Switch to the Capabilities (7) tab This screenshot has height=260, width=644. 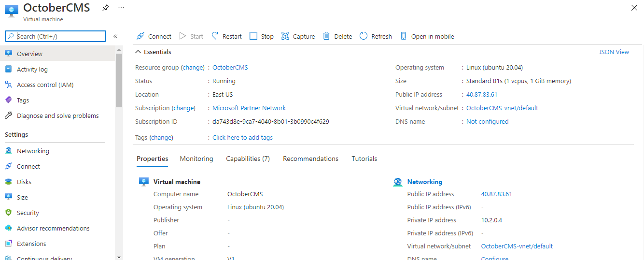(248, 159)
